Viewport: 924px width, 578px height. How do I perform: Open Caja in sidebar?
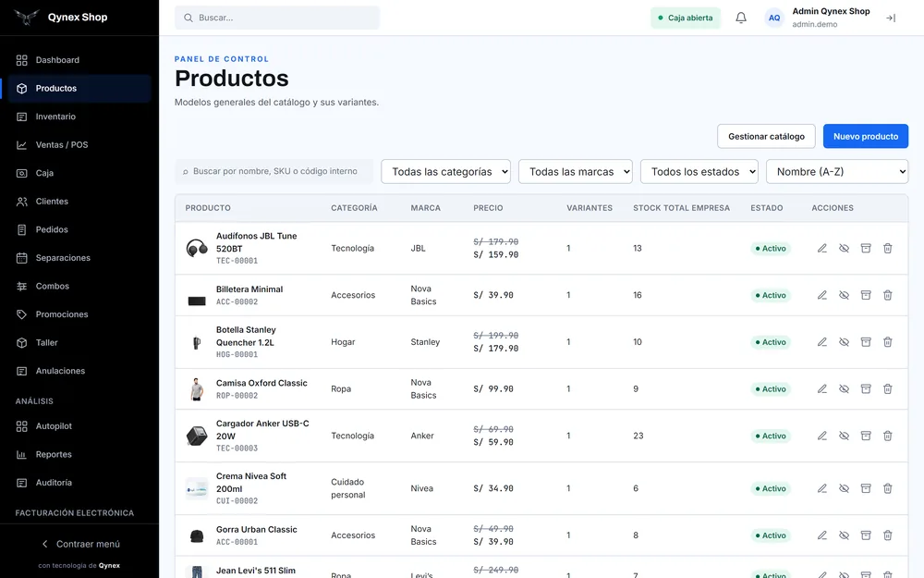click(79, 174)
